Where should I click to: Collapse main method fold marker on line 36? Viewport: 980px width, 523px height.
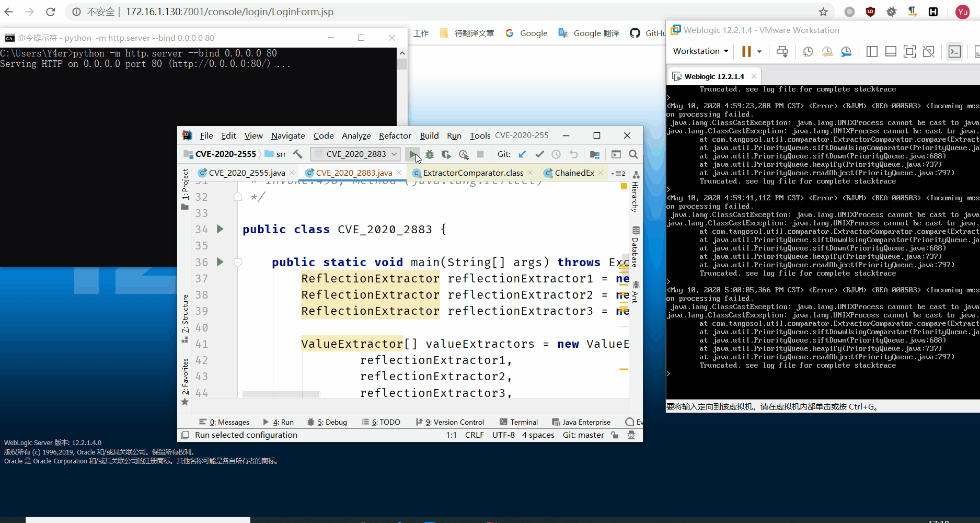click(x=238, y=263)
